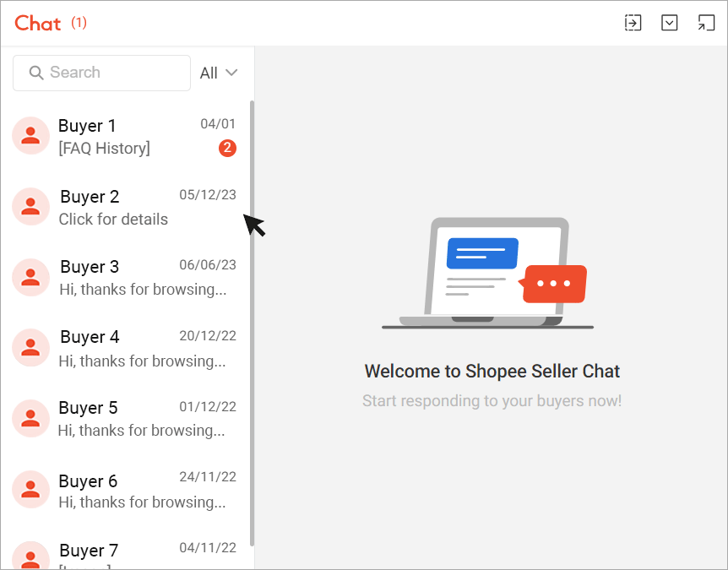Click the search magnifying glass icon
The image size is (728, 570).
click(36, 73)
